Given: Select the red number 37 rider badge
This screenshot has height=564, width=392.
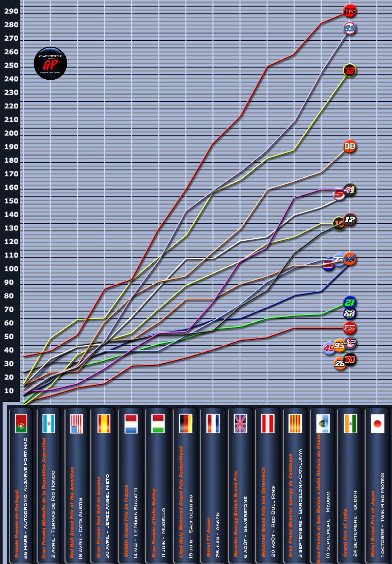Looking at the screenshot, I should coord(350,328).
